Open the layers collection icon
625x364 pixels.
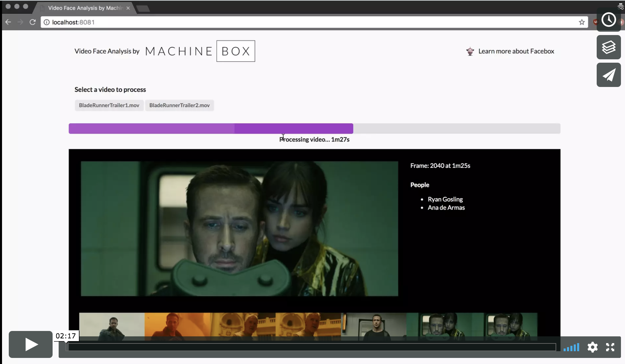click(x=608, y=47)
